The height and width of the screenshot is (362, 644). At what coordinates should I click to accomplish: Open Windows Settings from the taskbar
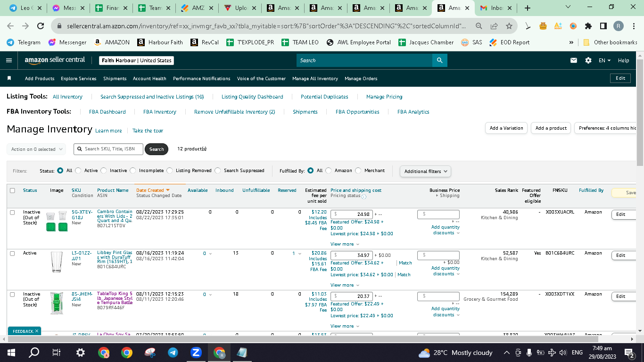pos(81,353)
